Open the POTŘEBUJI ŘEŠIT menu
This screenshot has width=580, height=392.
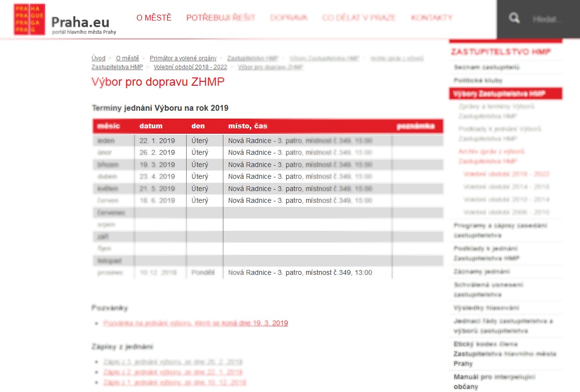[x=220, y=18]
